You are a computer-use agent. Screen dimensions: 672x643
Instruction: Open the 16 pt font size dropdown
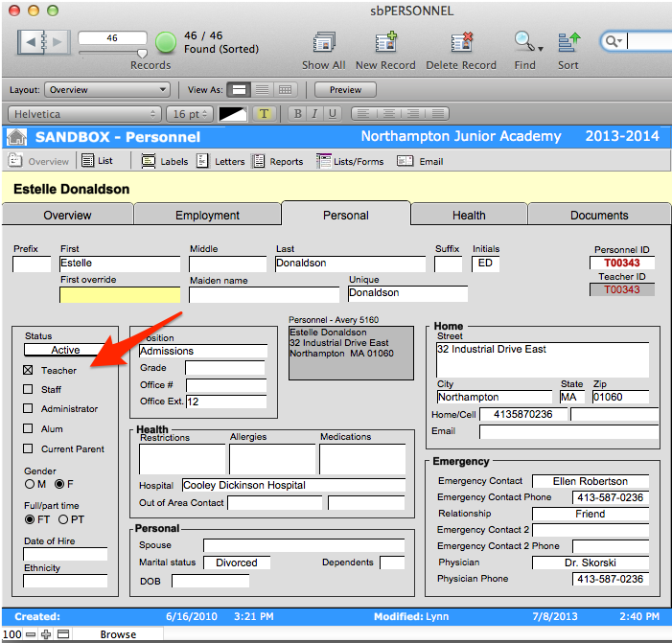click(x=189, y=114)
